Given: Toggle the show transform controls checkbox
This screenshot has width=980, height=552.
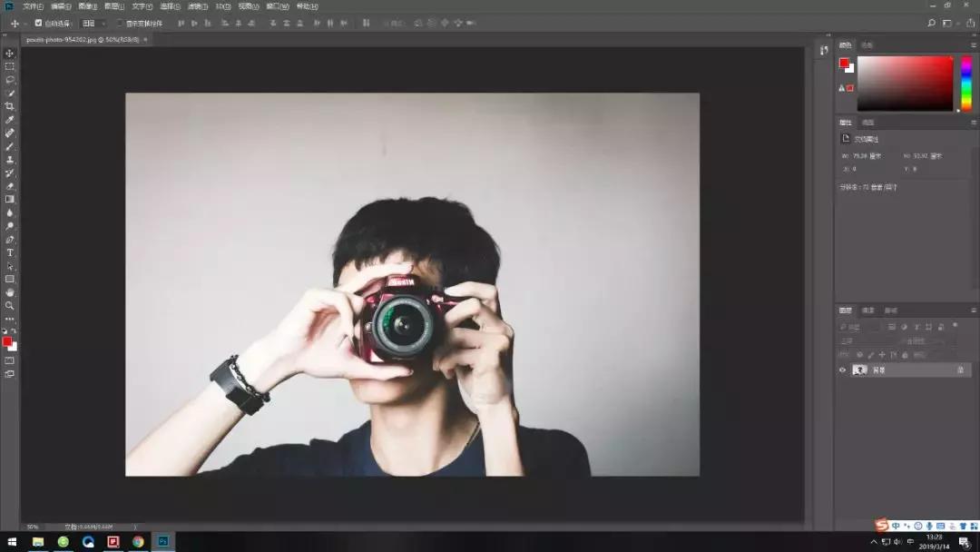Looking at the screenshot, I should [x=120, y=23].
